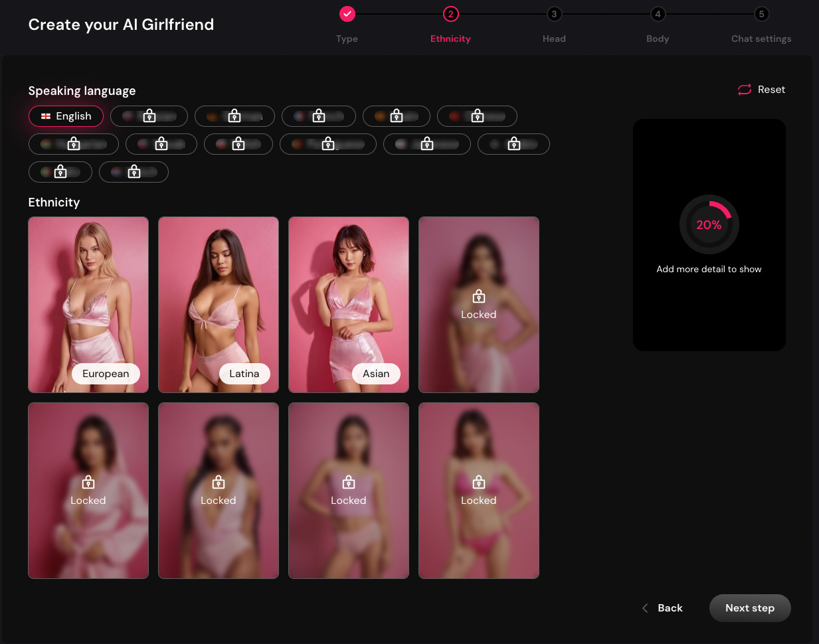Choose the European ethnicity option
This screenshot has width=819, height=644.
[x=88, y=305]
